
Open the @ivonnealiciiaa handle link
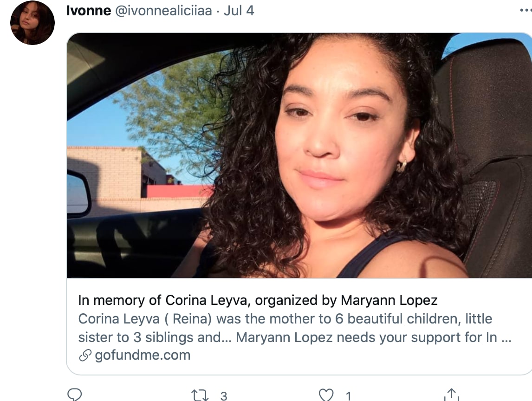click(x=164, y=11)
